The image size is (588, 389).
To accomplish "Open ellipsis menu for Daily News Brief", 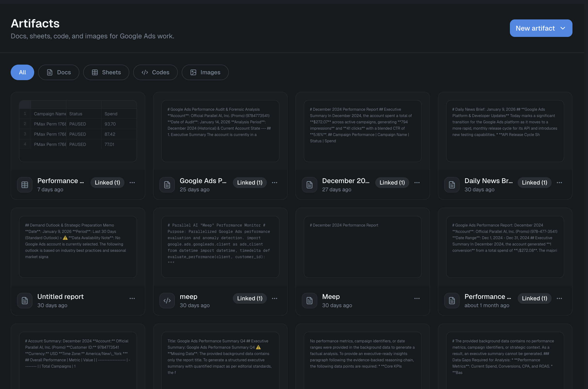I will 559,183.
